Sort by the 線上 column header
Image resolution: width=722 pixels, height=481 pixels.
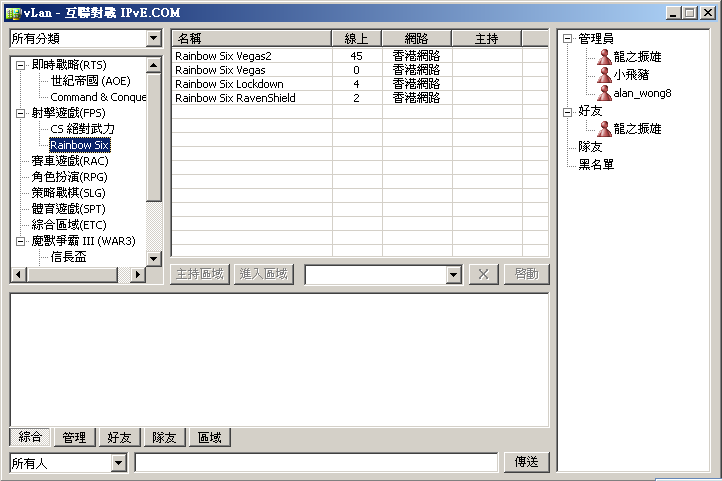coord(356,39)
